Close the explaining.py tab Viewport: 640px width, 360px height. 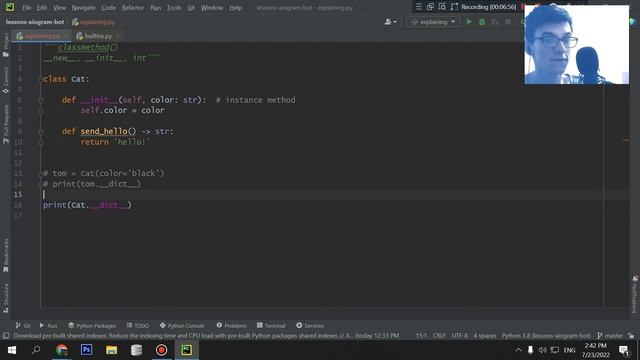pyautogui.click(x=65, y=36)
